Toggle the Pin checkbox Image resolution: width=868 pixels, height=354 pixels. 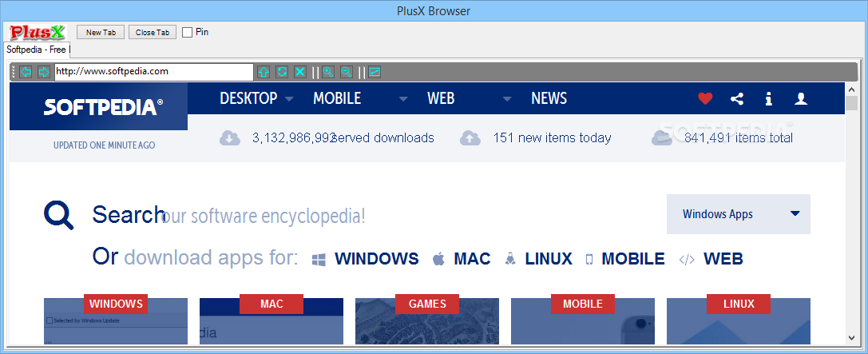[x=187, y=32]
